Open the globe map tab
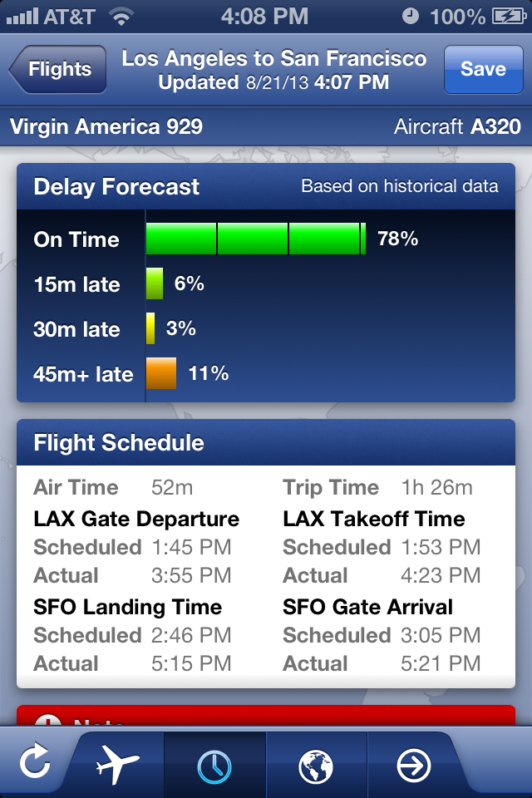The width and height of the screenshot is (532, 798). pos(316,766)
